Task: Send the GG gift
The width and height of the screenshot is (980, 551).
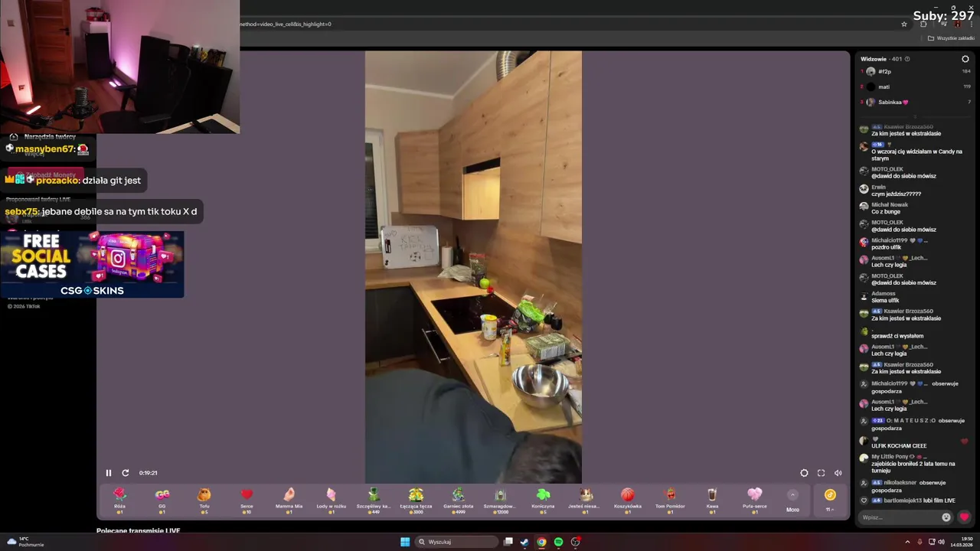Action: [x=162, y=500]
